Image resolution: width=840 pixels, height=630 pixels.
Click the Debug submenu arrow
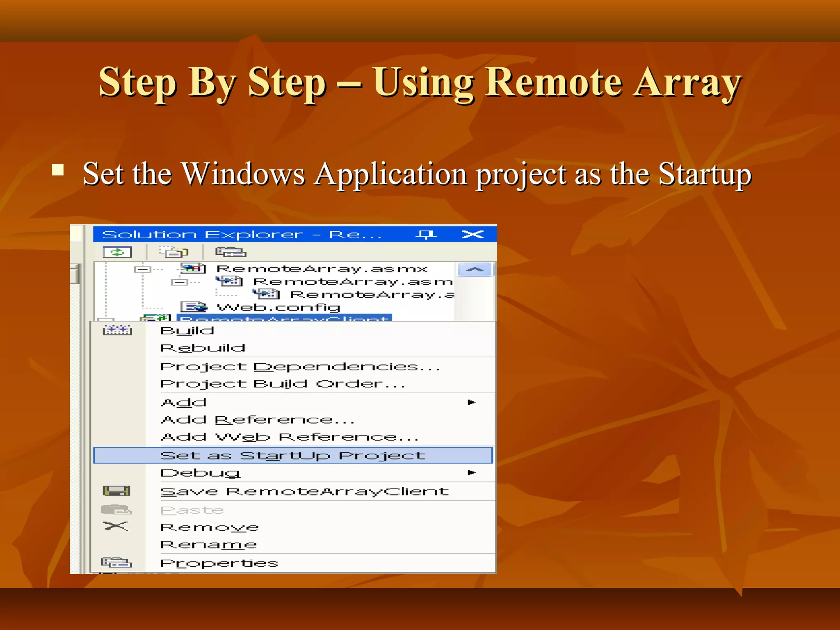(472, 472)
